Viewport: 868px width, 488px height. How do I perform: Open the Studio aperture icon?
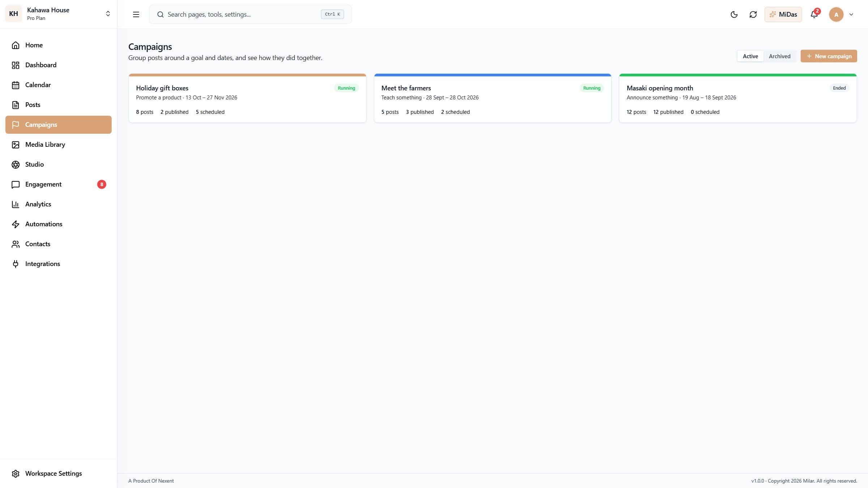coord(15,164)
